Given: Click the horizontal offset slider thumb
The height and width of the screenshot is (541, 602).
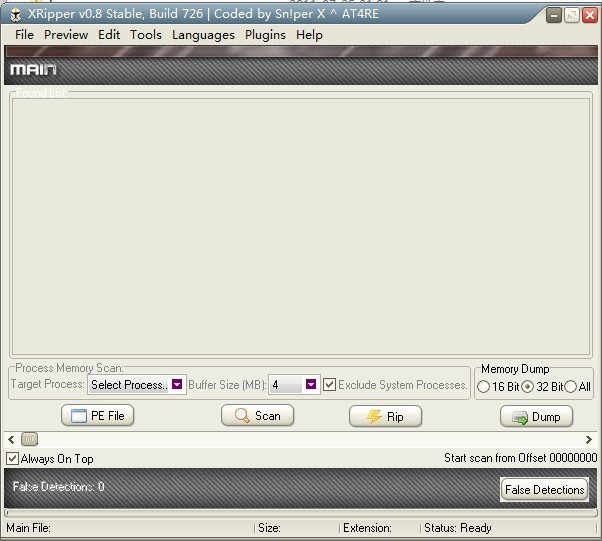Looking at the screenshot, I should (30, 439).
